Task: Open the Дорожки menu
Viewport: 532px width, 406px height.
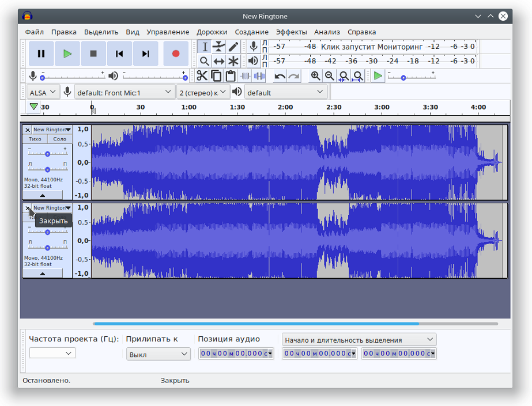Action: [212, 32]
